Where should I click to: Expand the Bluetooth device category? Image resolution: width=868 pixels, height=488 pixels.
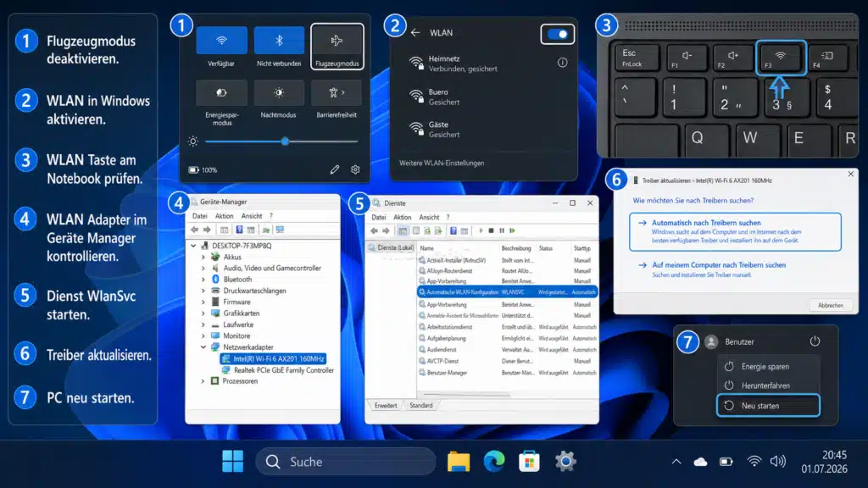pos(203,280)
